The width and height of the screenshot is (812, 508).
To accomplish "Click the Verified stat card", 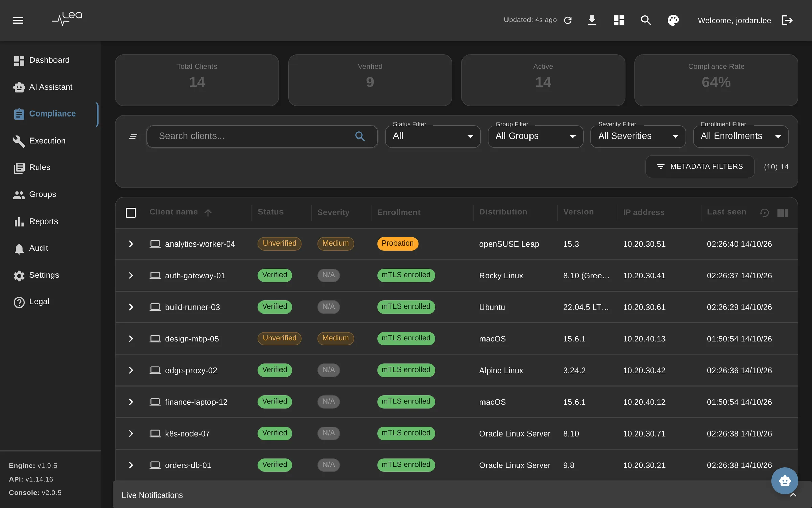I will tap(370, 80).
